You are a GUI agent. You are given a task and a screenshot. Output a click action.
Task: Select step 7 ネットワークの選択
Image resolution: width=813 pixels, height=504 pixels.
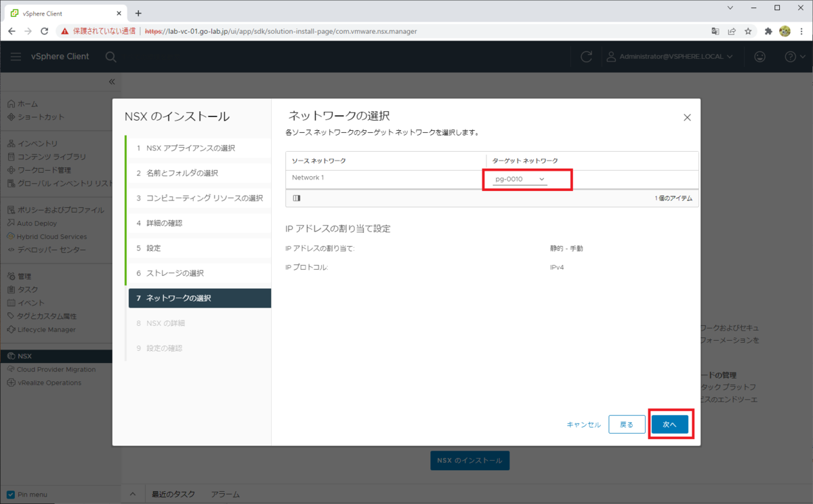200,298
